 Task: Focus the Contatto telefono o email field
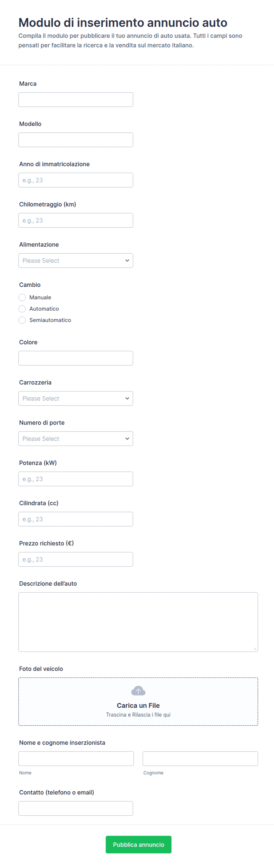tap(76, 808)
